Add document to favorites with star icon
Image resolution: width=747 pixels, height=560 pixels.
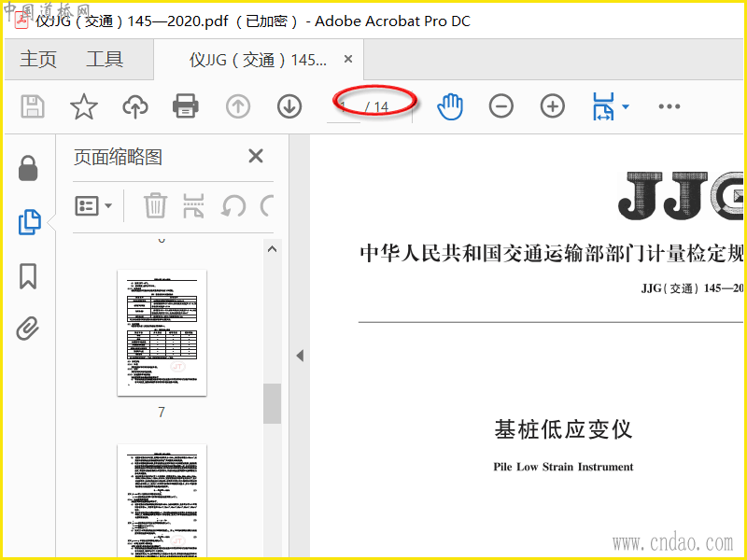coord(84,106)
